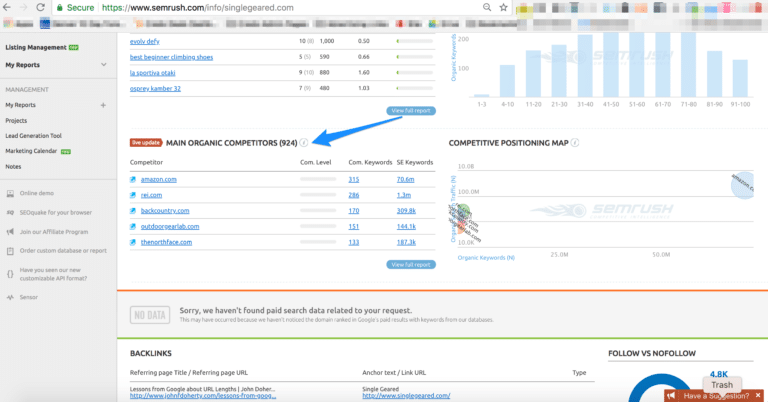Click common keywords 286 for rei.com
This screenshot has height=402, width=768.
(x=354, y=195)
